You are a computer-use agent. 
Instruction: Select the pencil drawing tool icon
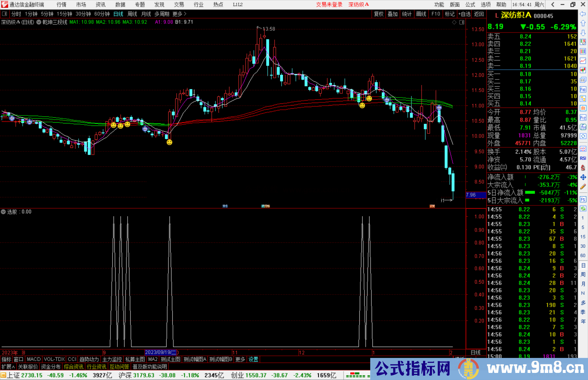click(583, 187)
